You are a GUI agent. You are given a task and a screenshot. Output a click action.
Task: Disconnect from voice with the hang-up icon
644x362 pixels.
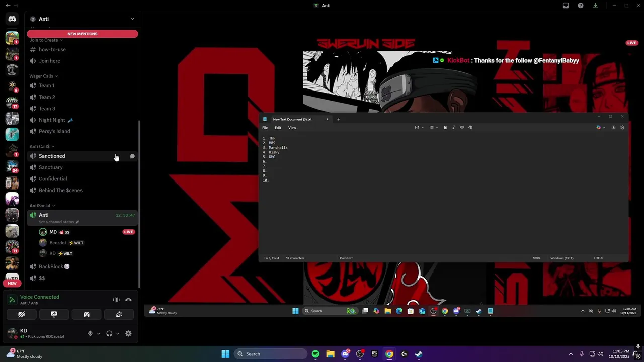click(128, 300)
